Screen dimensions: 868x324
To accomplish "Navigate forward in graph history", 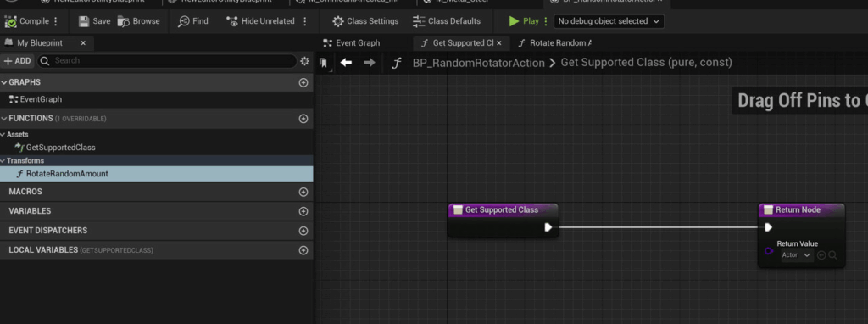I will [x=370, y=63].
